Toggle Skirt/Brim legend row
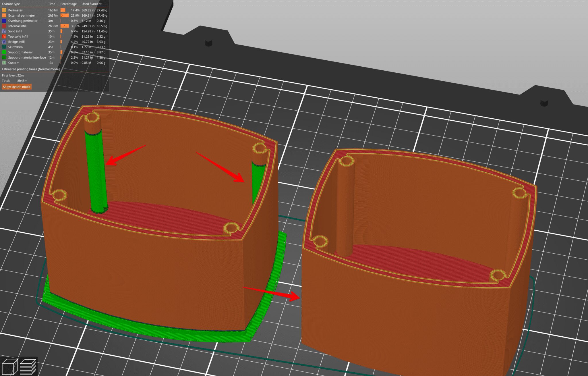 55,47
